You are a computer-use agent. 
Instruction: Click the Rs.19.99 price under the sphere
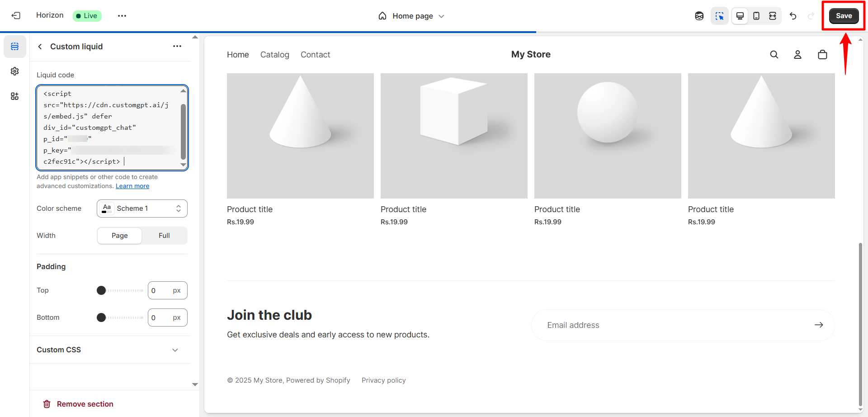point(548,222)
